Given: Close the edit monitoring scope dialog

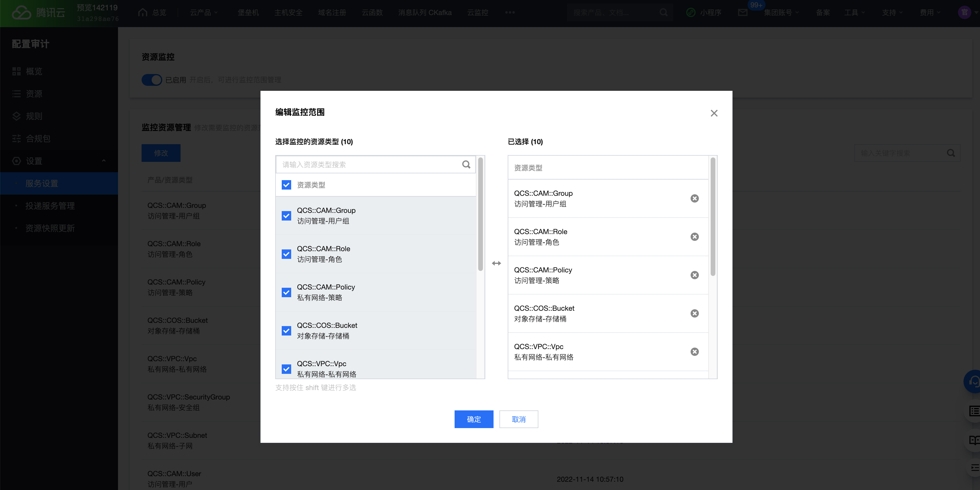Looking at the screenshot, I should click(x=714, y=113).
